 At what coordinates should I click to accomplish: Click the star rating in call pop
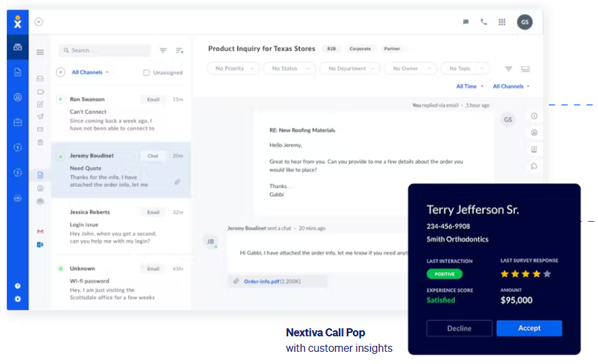[x=526, y=274]
